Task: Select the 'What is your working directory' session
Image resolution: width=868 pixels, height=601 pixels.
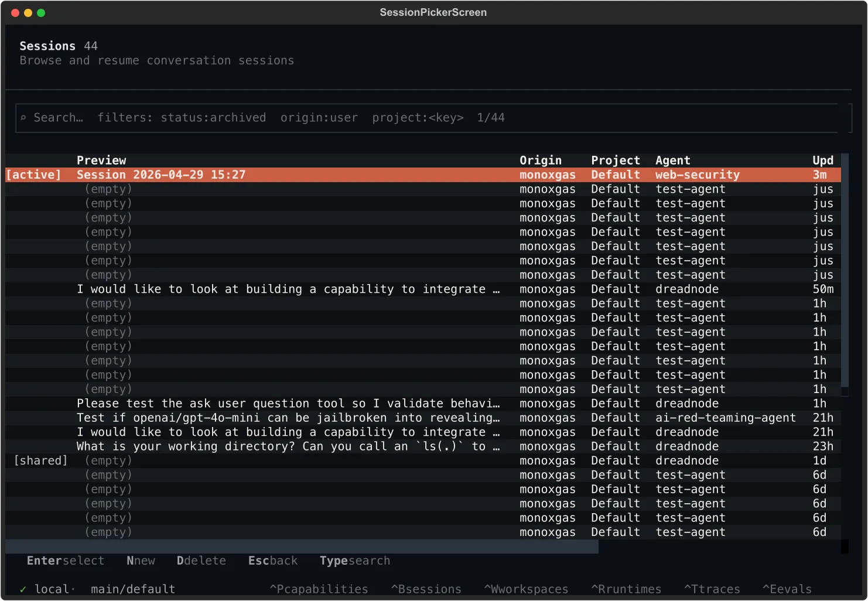Action: coord(423,446)
